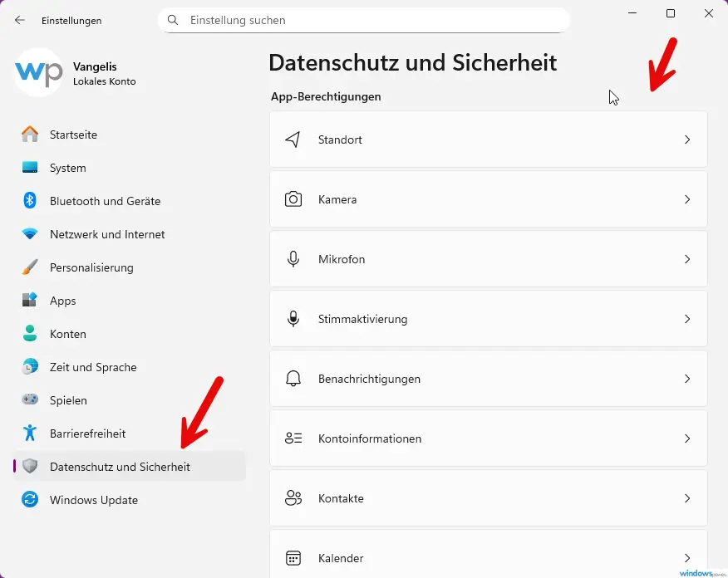Image resolution: width=728 pixels, height=578 pixels.
Task: Open the System settings section
Action: coord(72,168)
